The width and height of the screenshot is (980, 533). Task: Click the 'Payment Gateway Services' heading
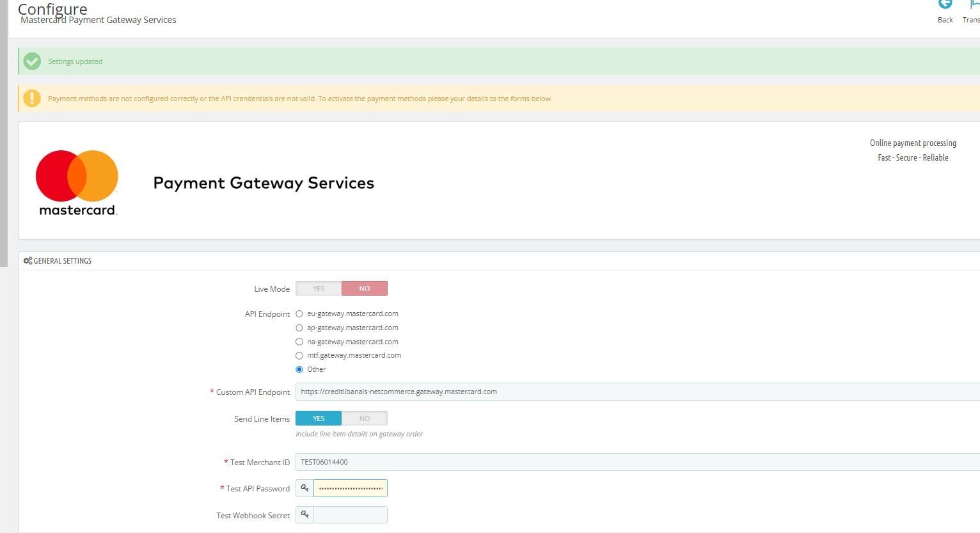tap(264, 183)
